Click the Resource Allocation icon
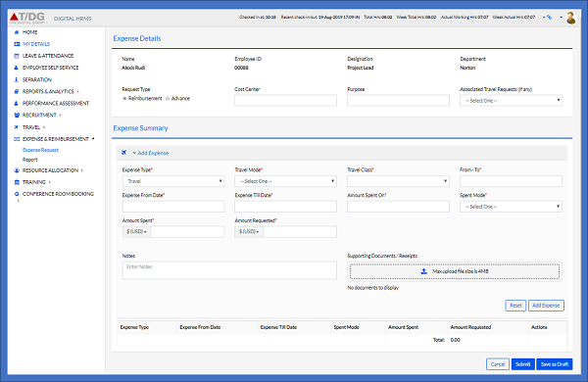 [x=17, y=170]
